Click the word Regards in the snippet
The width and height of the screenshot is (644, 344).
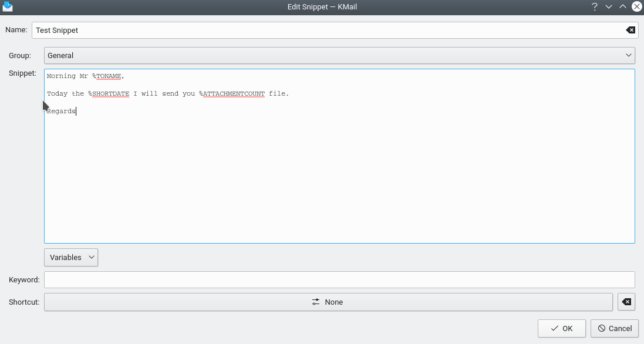pos(61,112)
